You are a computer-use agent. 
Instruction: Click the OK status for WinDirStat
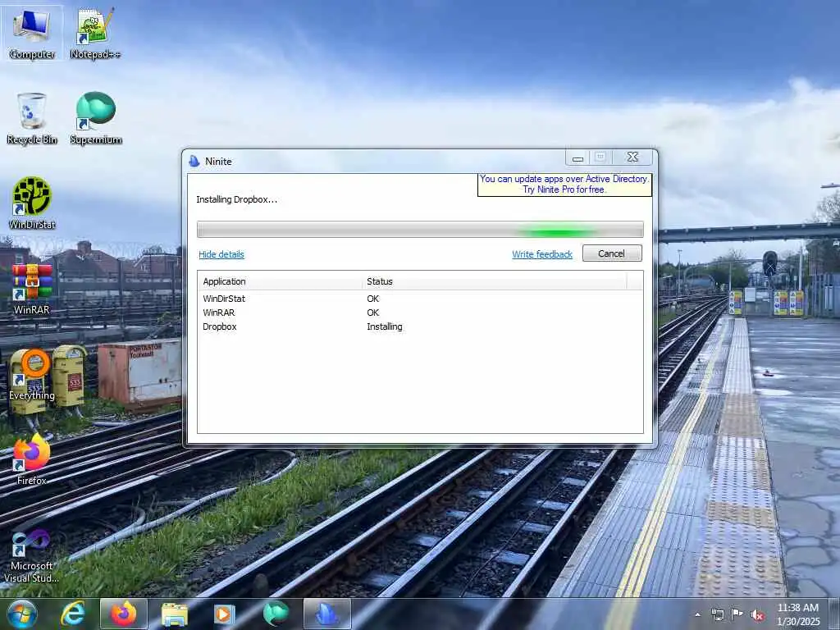[x=373, y=299]
